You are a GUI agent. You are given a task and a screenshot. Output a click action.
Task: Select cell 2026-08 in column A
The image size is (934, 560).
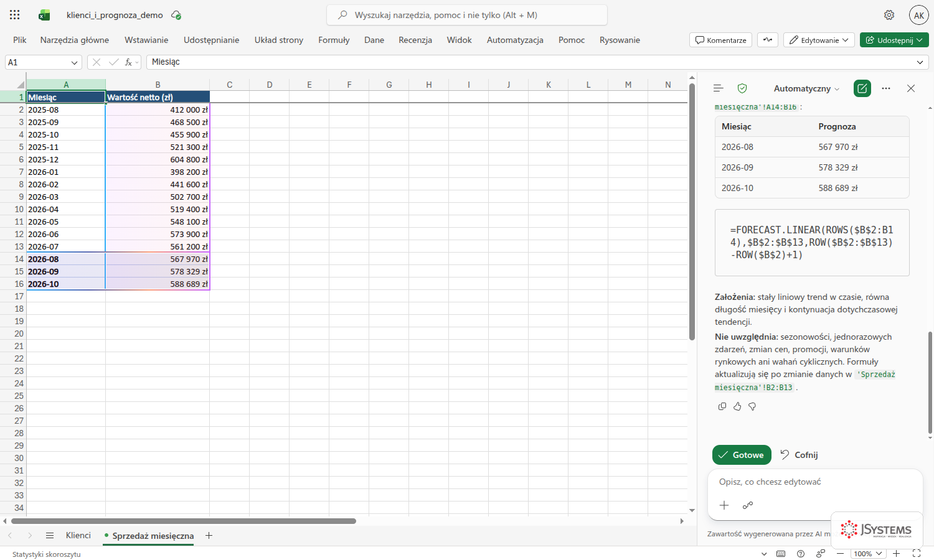click(x=66, y=259)
